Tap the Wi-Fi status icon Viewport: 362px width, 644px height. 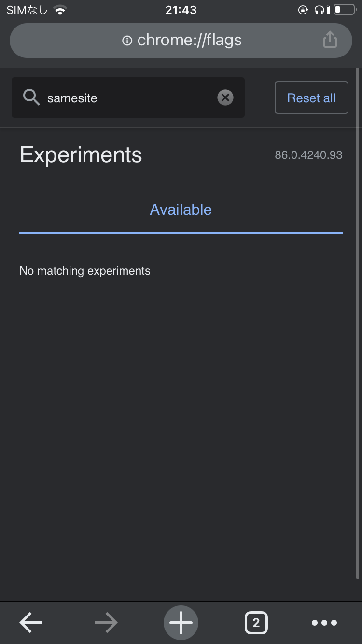[x=60, y=10]
